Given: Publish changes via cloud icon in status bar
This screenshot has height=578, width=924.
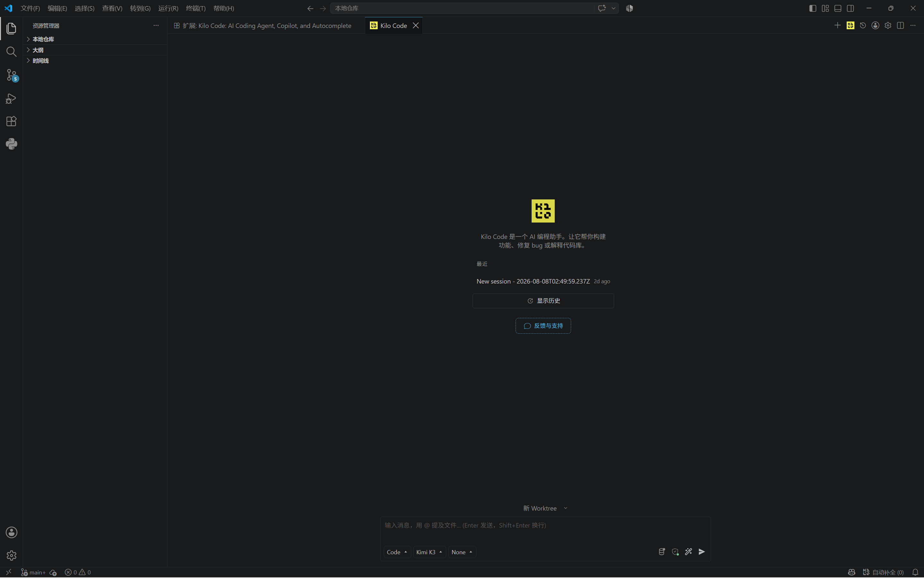Looking at the screenshot, I should 53,572.
